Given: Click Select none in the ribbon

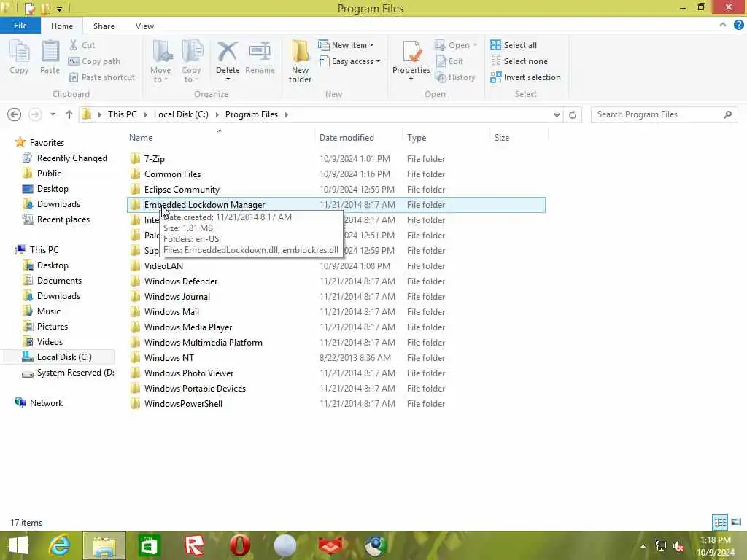Looking at the screenshot, I should pyautogui.click(x=519, y=61).
